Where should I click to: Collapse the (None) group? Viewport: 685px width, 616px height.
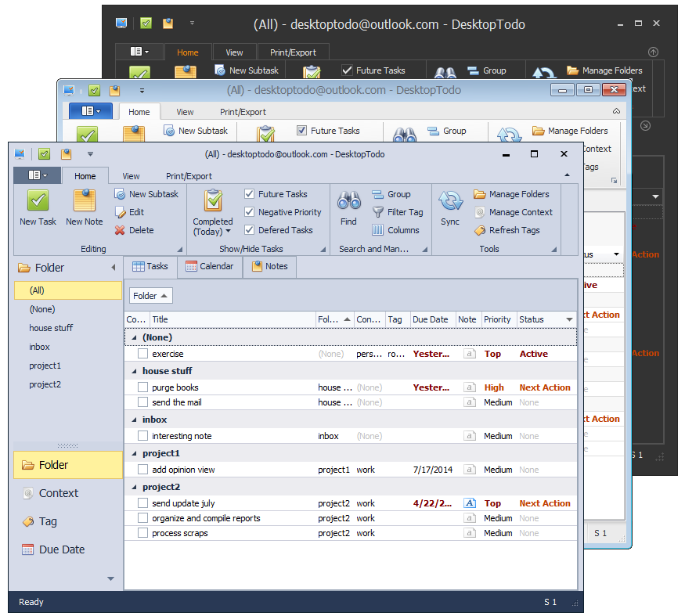coord(134,337)
